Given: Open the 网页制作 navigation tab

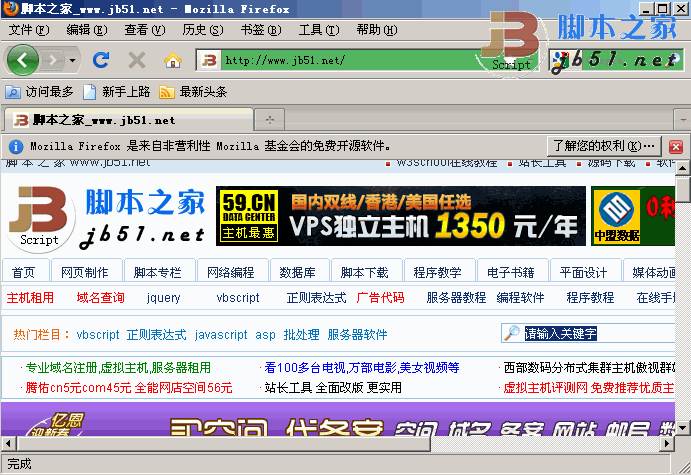Looking at the screenshot, I should [x=85, y=271].
